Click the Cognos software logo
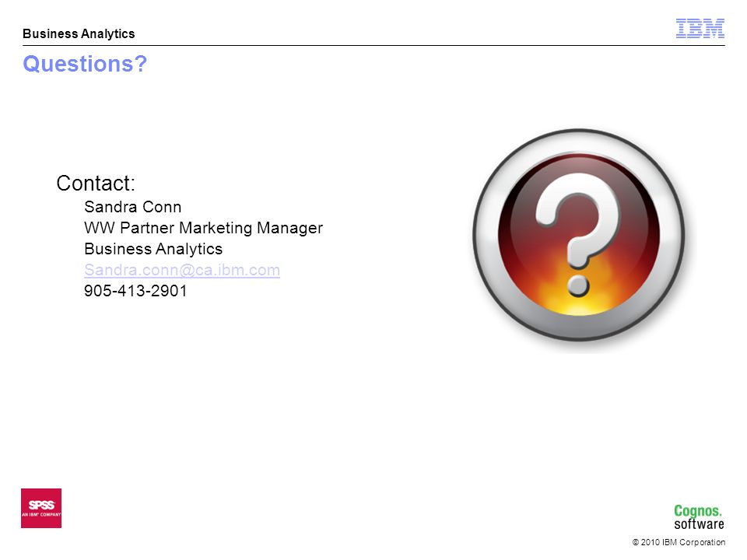Image resolution: width=747 pixels, height=560 pixels. click(x=699, y=517)
